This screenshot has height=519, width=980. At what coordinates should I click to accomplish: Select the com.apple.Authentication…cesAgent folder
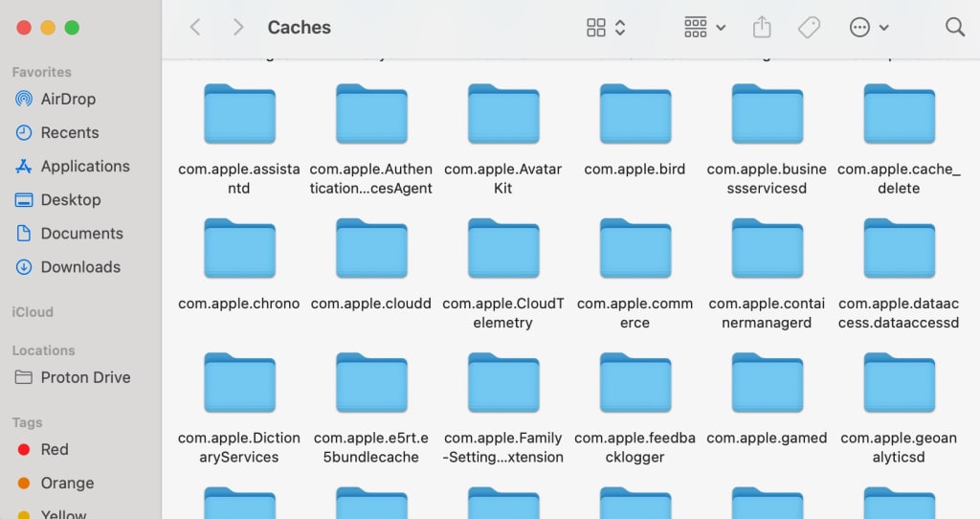pyautogui.click(x=371, y=114)
